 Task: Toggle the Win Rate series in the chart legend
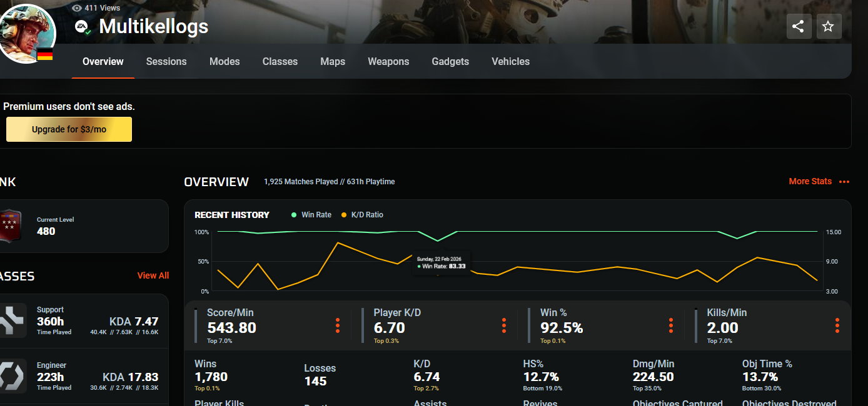tap(311, 215)
